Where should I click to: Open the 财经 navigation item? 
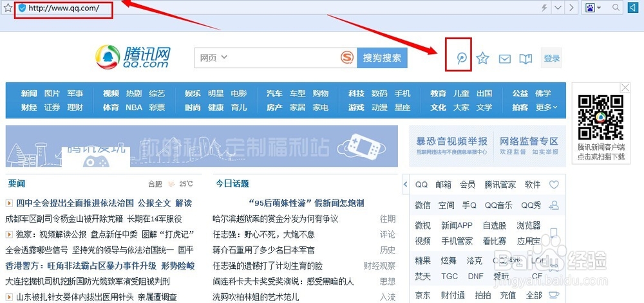(x=29, y=107)
